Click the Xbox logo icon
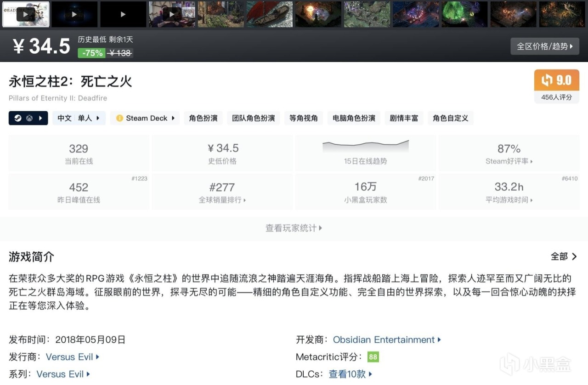This screenshot has height=385, width=588. tap(29, 118)
